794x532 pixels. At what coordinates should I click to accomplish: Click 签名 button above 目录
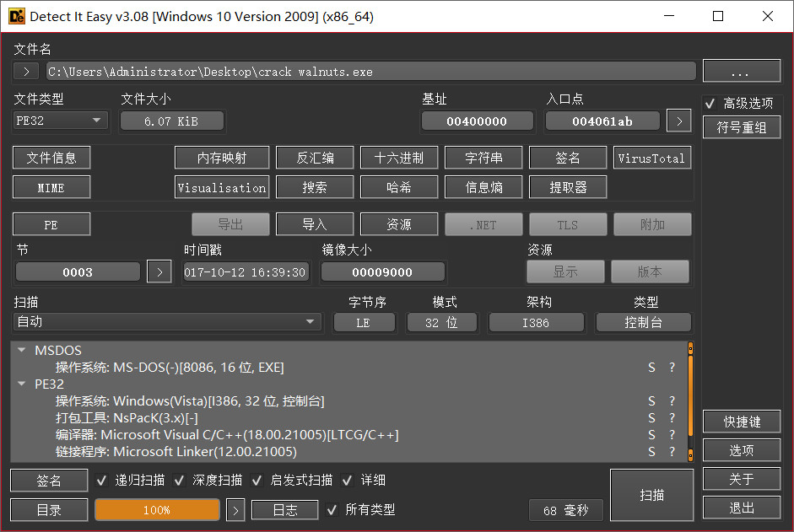[x=49, y=481]
